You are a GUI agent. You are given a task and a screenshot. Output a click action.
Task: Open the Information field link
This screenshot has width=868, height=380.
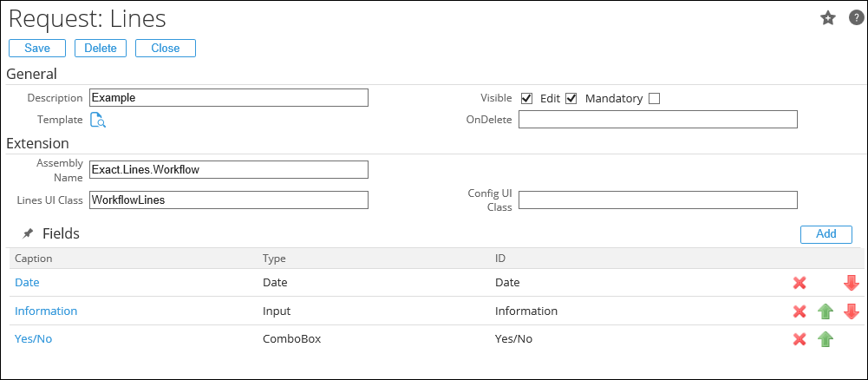46,311
